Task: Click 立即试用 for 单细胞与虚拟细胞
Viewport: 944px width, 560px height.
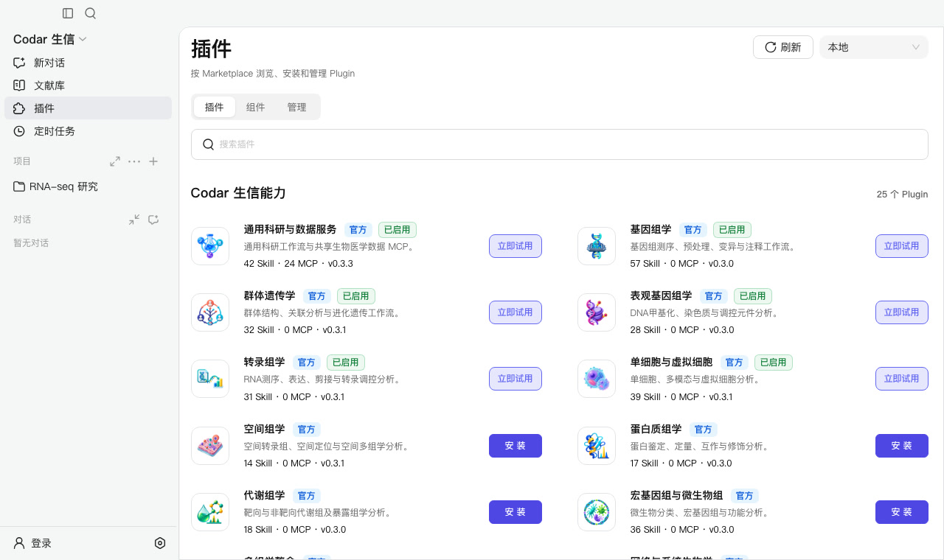Action: [x=902, y=379]
